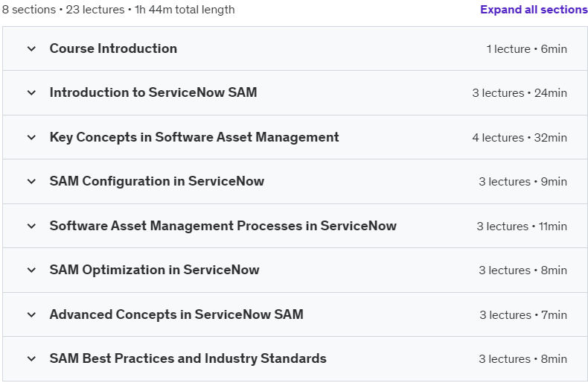This screenshot has height=383, width=588.
Task: Expand Advanced Concepts in ServiceNow SAM chevron
Action: (x=31, y=314)
